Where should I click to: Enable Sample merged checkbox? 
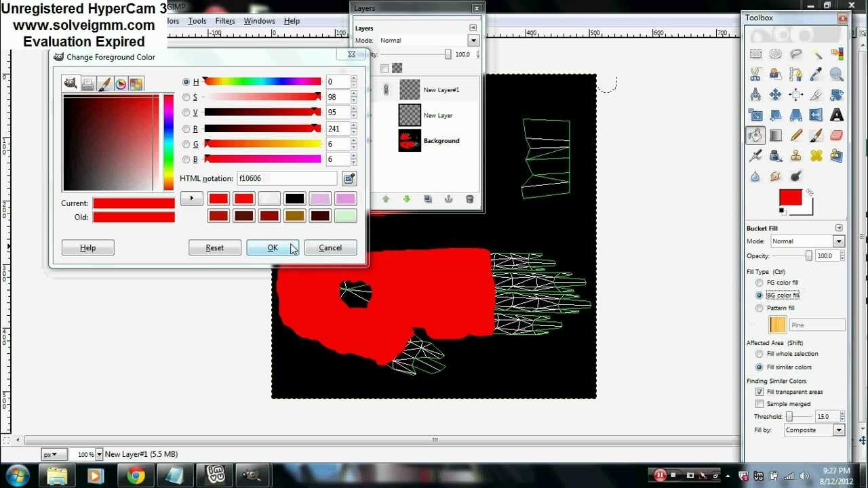point(759,404)
